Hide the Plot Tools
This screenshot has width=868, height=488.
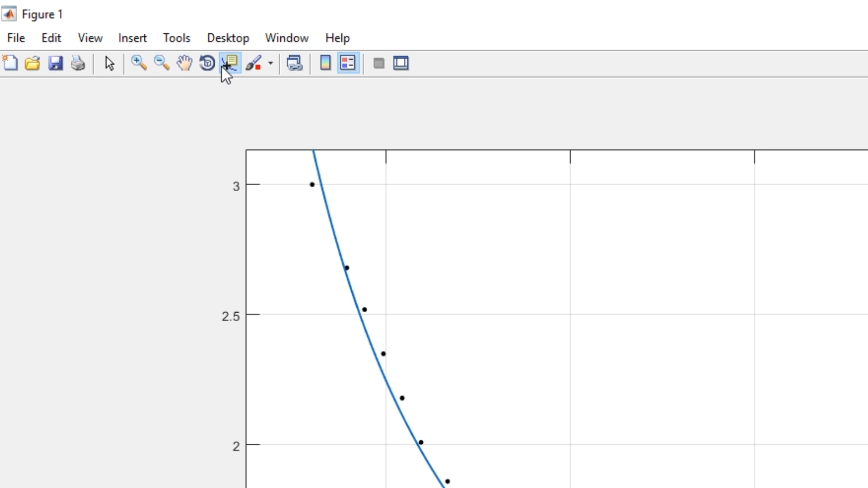pyautogui.click(x=378, y=63)
